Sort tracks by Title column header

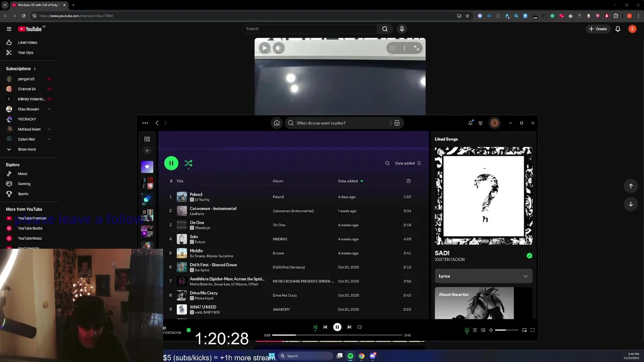point(180,181)
